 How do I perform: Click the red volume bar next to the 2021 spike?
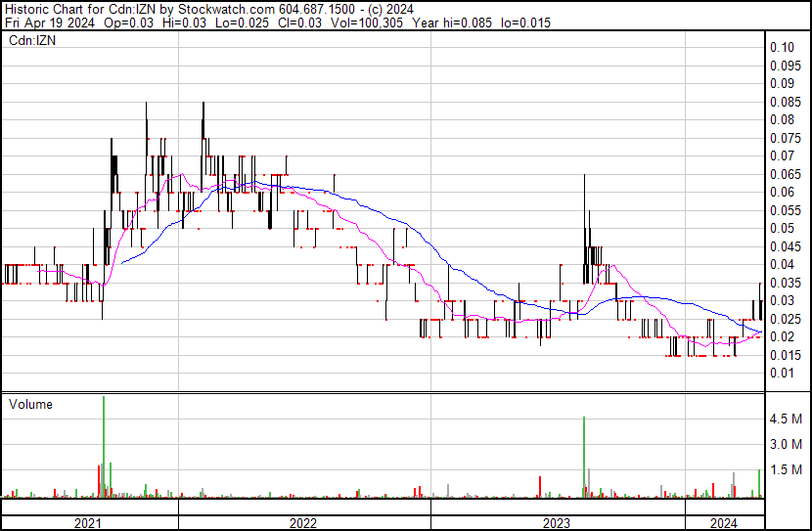[99, 481]
